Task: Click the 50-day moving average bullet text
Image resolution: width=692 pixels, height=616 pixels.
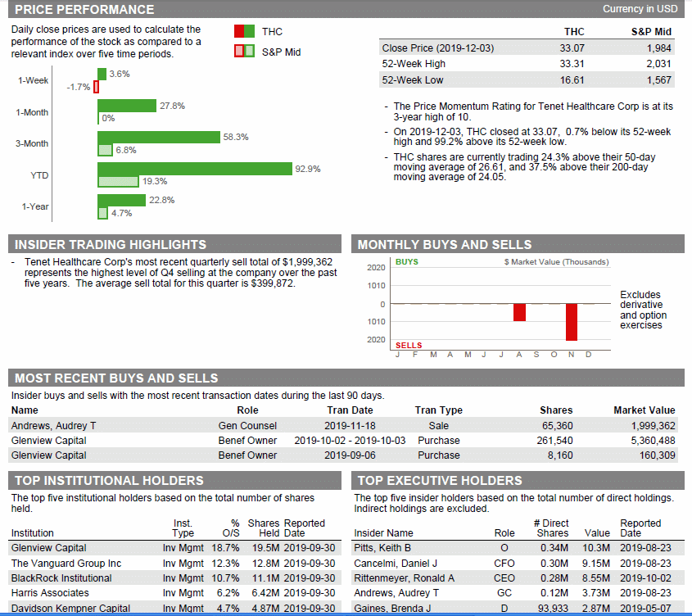Action: [x=524, y=167]
